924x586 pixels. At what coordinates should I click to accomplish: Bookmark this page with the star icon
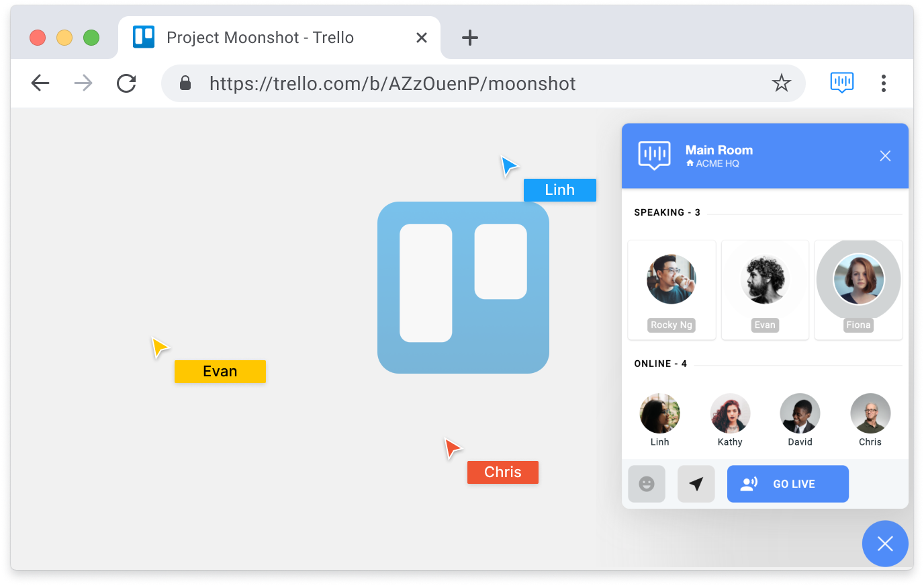coord(781,83)
